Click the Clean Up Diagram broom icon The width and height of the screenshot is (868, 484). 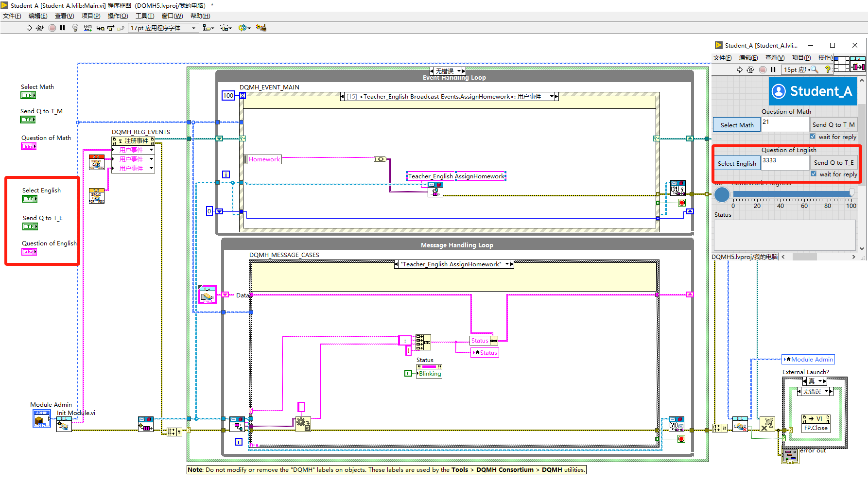[x=261, y=28]
